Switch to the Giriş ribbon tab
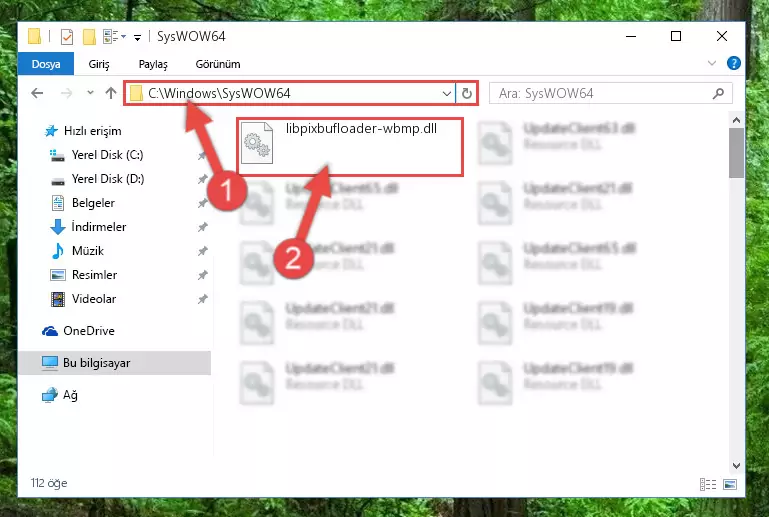The image size is (769, 517). tap(99, 64)
